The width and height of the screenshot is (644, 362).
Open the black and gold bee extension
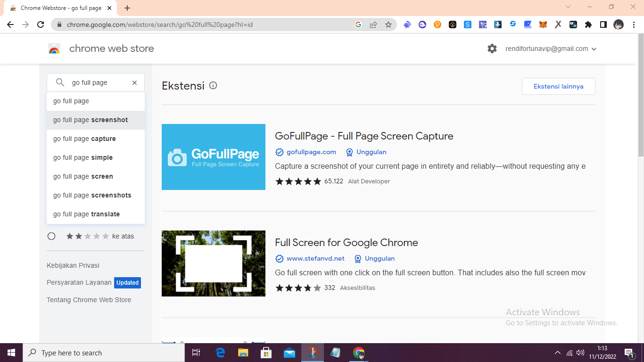point(453,25)
